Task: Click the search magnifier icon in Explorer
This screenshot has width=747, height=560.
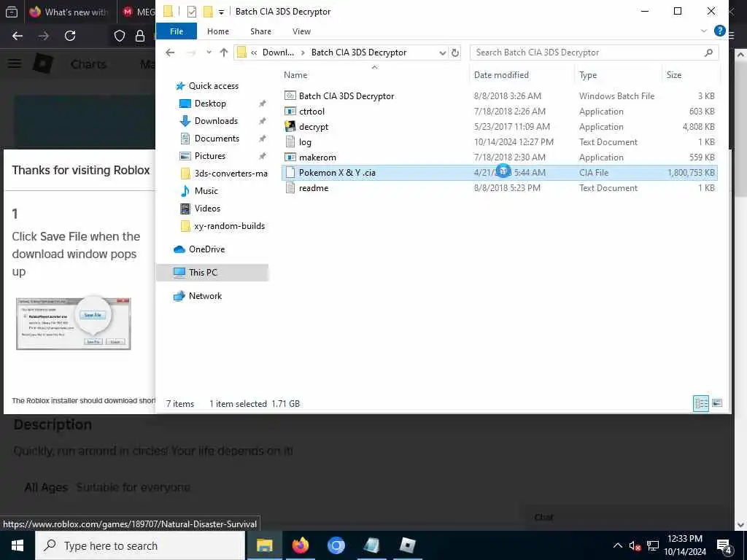Action: tap(708, 52)
